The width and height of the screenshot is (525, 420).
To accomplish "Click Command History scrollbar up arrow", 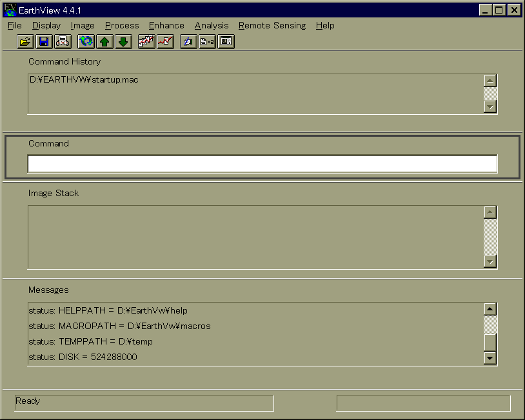I will point(490,81).
